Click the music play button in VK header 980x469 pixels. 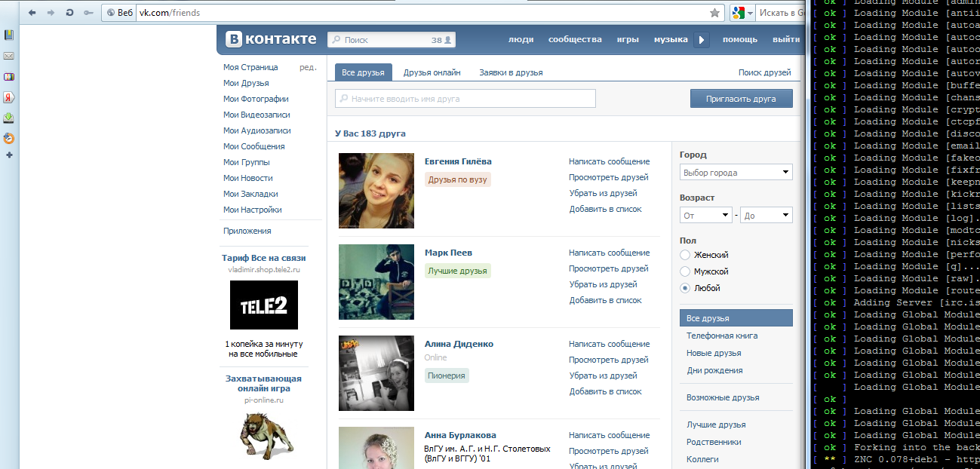pos(702,40)
